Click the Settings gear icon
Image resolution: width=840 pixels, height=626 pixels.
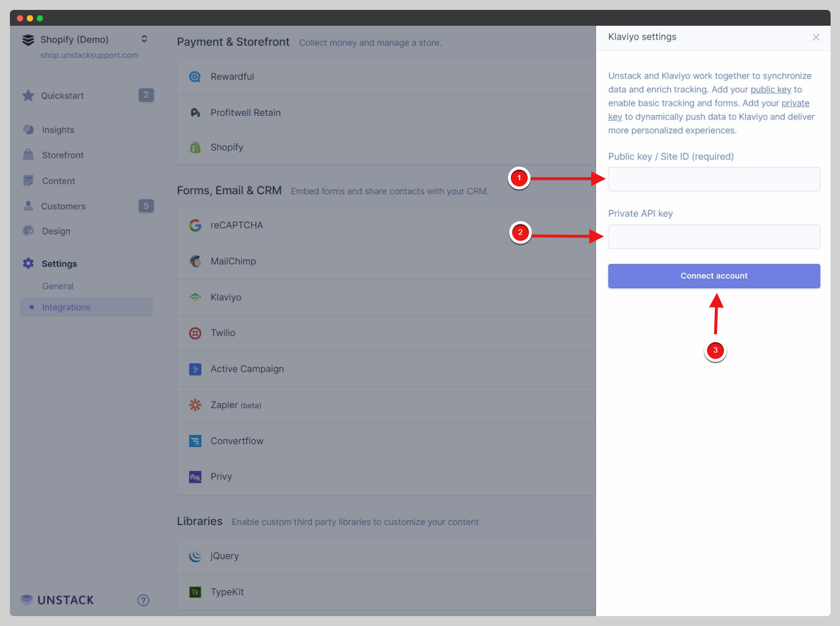coord(28,263)
